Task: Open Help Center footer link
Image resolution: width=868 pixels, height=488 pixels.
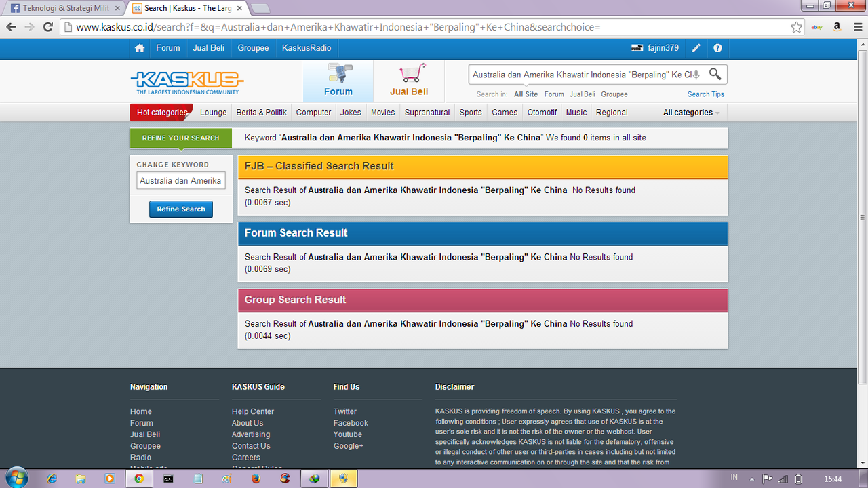Action: (x=253, y=411)
